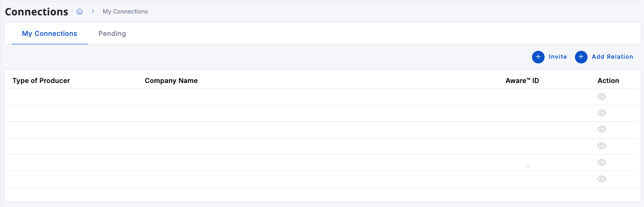Click the Company Name column header
The image size is (644, 207).
[171, 81]
